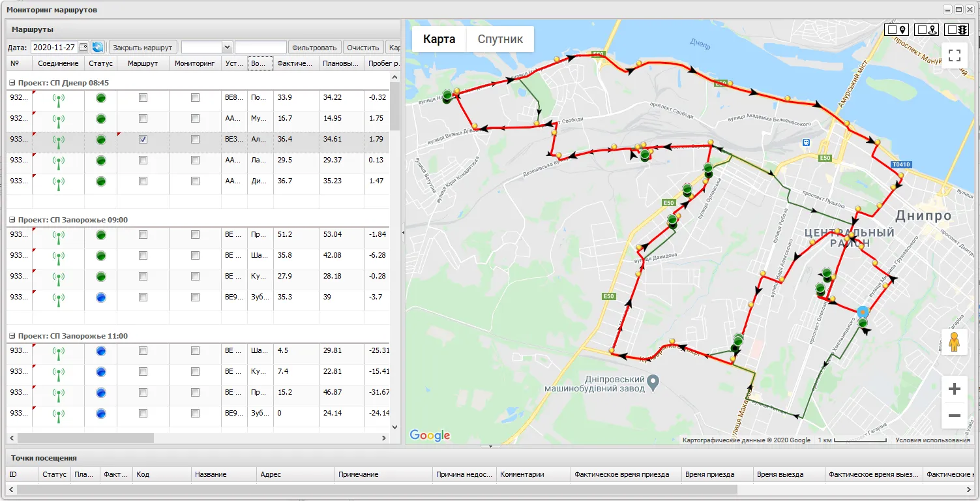Image resolution: width=980 pixels, height=501 pixels.
Task: Open the calendar picker beside the date field
Action: [83, 47]
